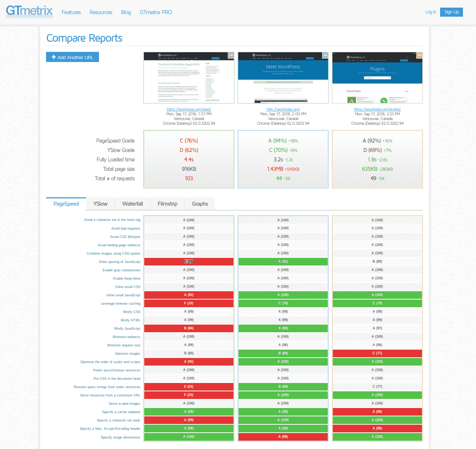Open GTmetrix PRO page
The width and height of the screenshot is (476, 449).
(156, 12)
